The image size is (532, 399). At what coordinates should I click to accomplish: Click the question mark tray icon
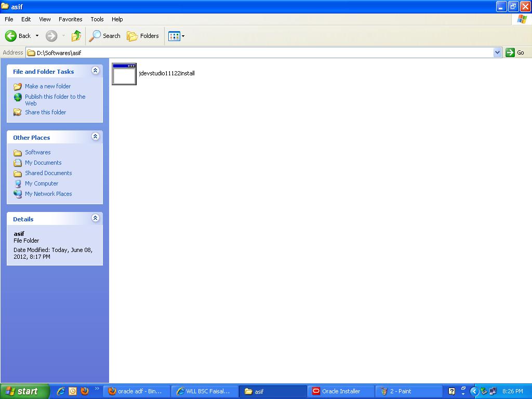pos(451,391)
